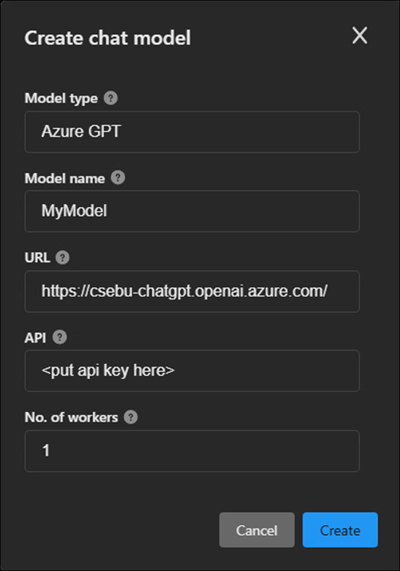400x571 pixels.
Task: Click the Create chat model title
Action: (x=107, y=38)
